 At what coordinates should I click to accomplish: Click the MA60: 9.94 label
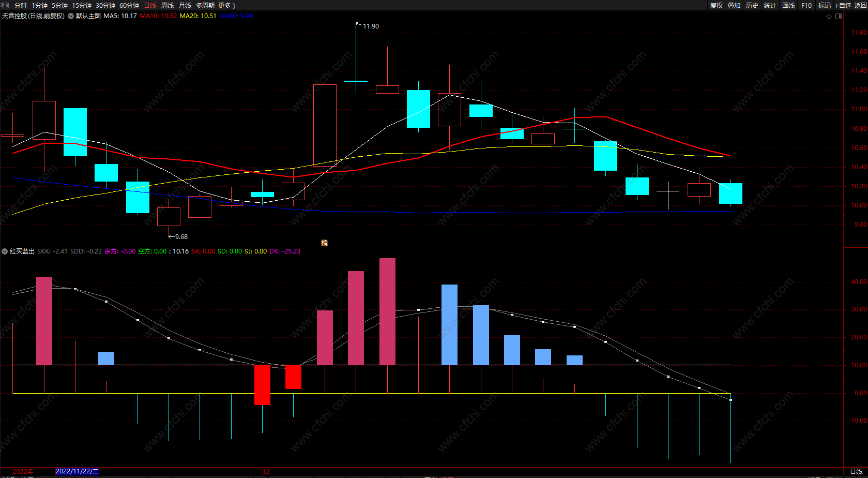(x=236, y=16)
